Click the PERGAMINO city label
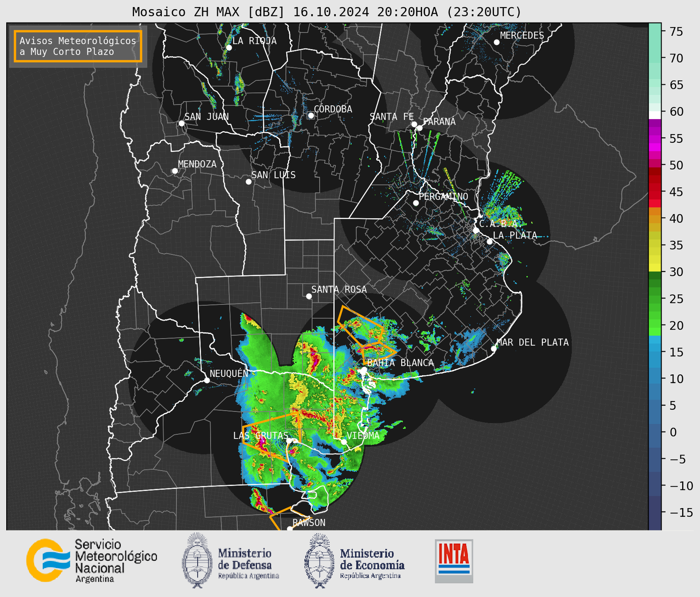The width and height of the screenshot is (700, 597). 443,196
